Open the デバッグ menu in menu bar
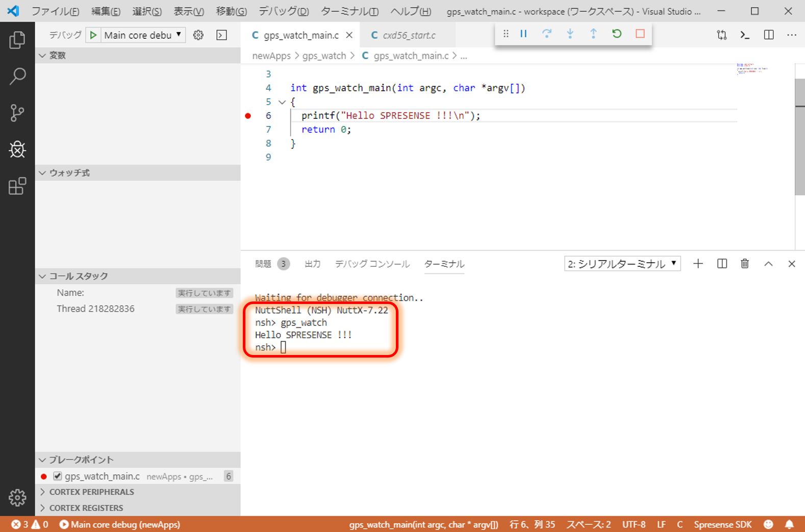Image resolution: width=805 pixels, height=532 pixels. 284,11
